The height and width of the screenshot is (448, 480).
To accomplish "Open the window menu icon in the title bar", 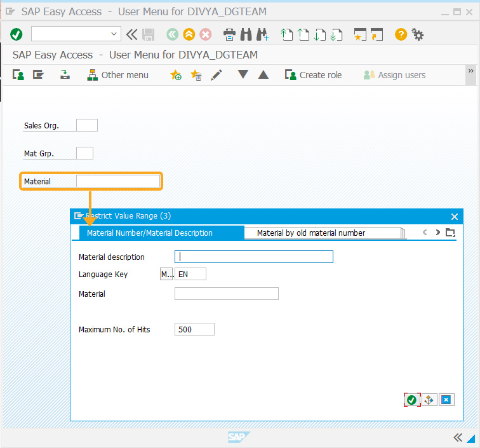I will (10, 11).
